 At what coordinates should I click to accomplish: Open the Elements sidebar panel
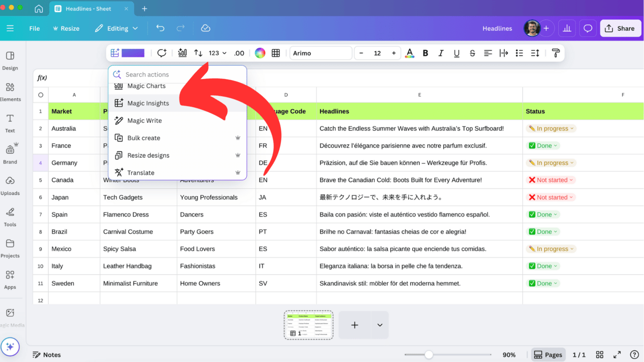point(10,91)
